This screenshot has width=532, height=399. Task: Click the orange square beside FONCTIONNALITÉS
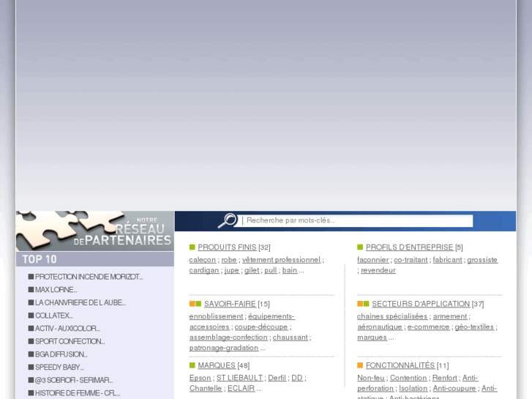point(360,365)
